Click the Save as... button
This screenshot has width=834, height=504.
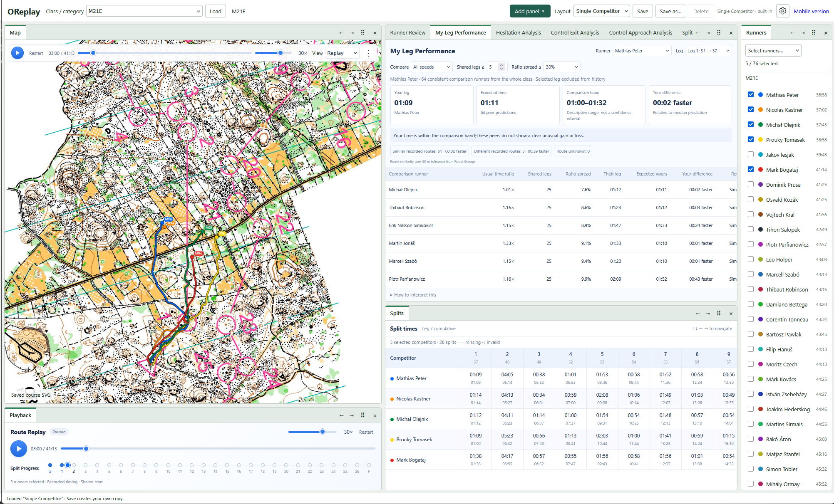click(x=670, y=11)
